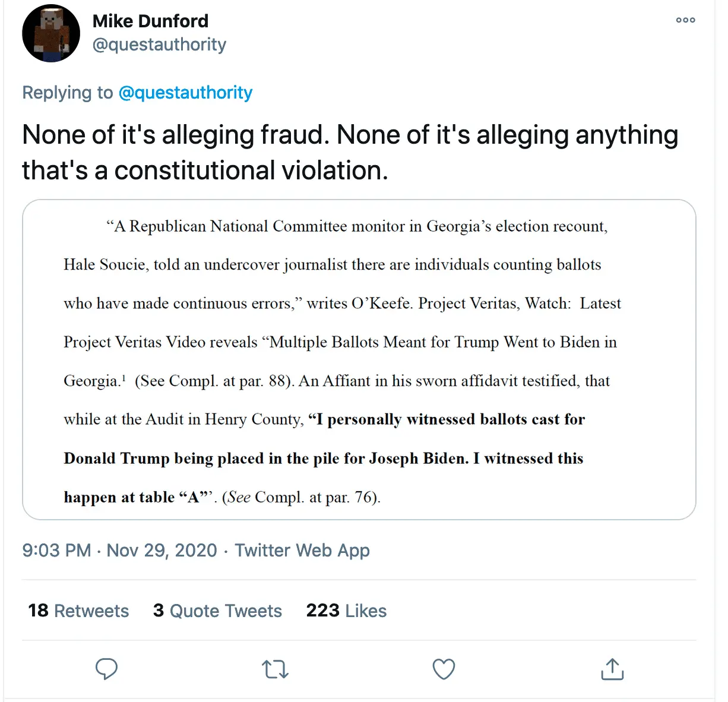This screenshot has width=728, height=702.
Task: Click the 'constitutional violation' line of the tweet
Action: tap(205, 170)
